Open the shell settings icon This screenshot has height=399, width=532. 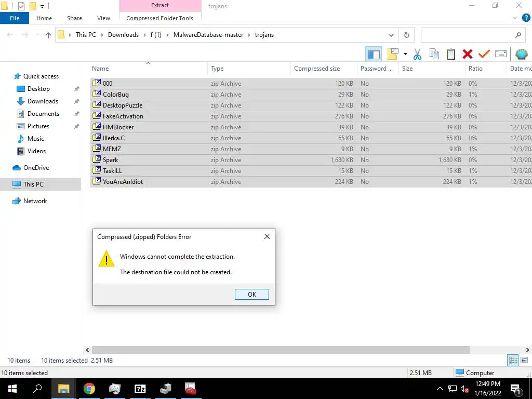click(521, 54)
